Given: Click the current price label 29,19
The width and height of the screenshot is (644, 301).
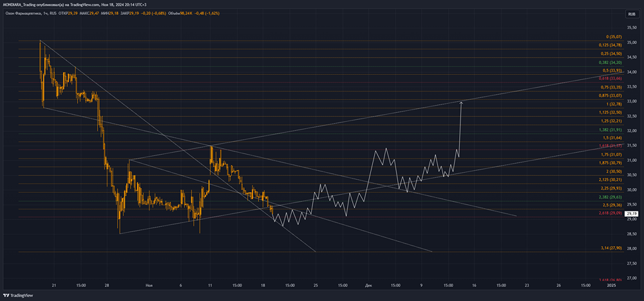Looking at the screenshot, I should (630, 214).
